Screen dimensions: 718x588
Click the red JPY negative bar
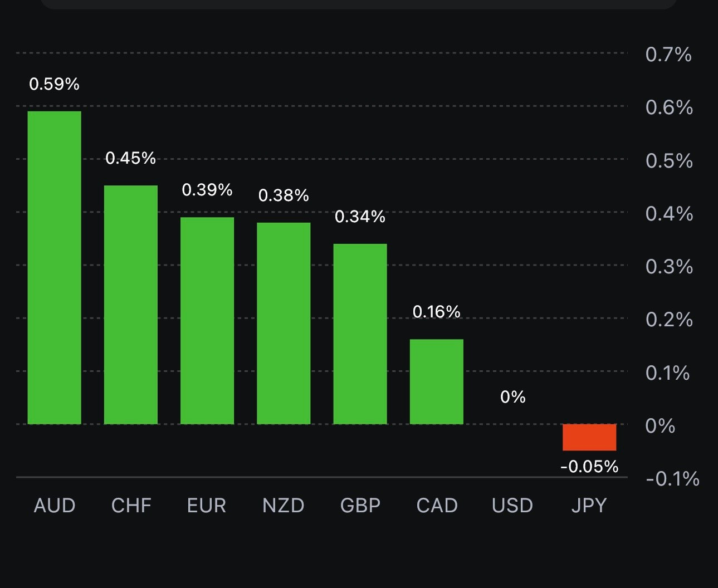(x=589, y=437)
